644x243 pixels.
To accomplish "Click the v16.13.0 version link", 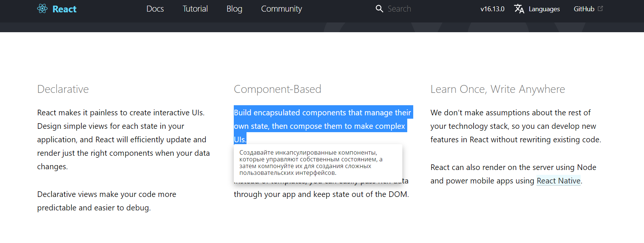I will [x=492, y=9].
